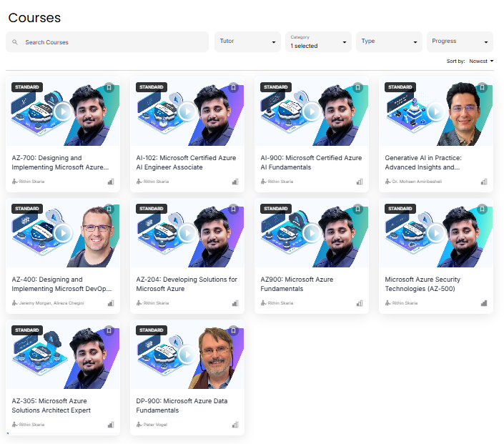Click tutor Dr. Mohsen Amiribesheli name
504x444 pixels.
point(417,182)
